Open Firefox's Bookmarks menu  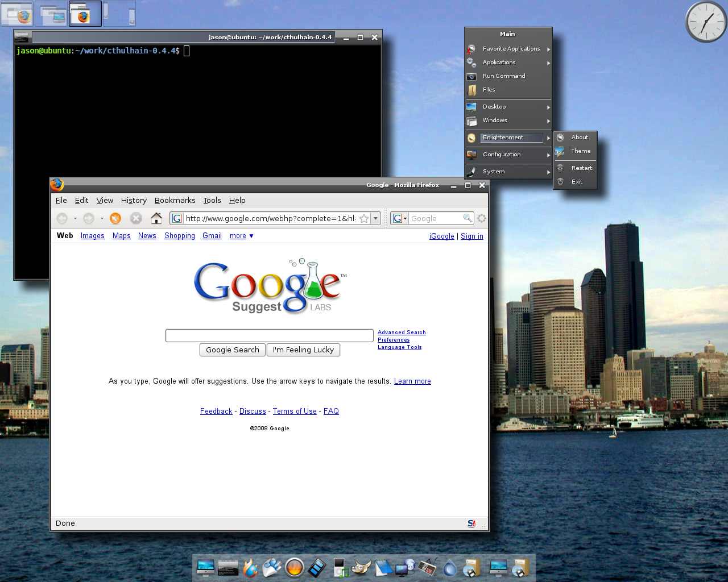(175, 200)
